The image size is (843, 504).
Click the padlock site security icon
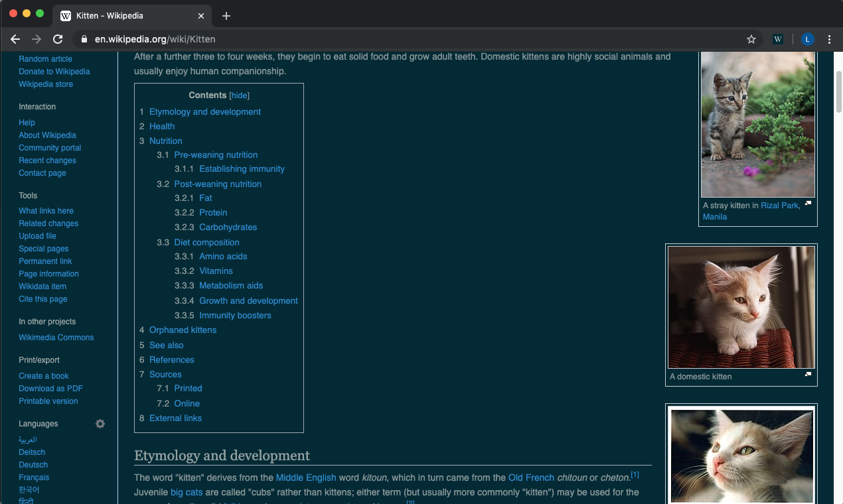coord(84,39)
